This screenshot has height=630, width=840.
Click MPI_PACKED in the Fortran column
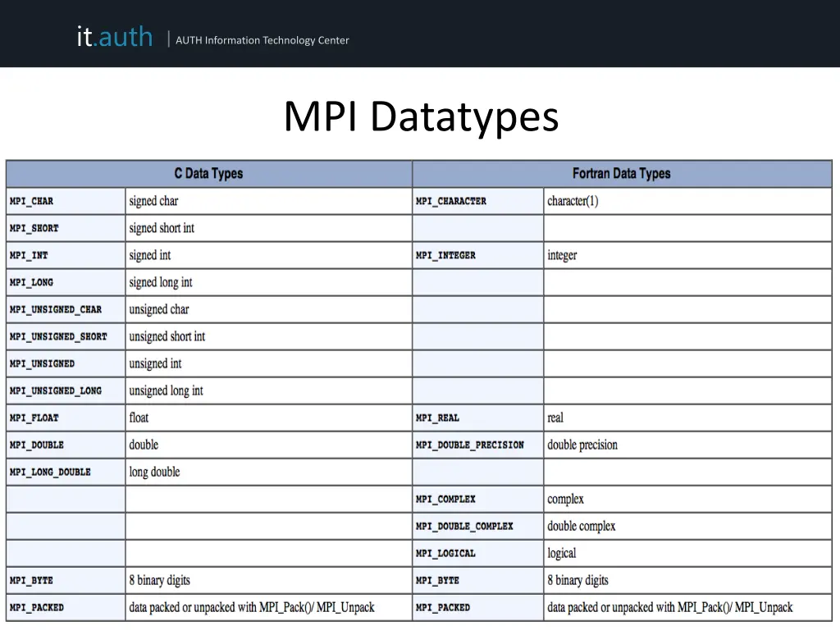pyautogui.click(x=478, y=608)
